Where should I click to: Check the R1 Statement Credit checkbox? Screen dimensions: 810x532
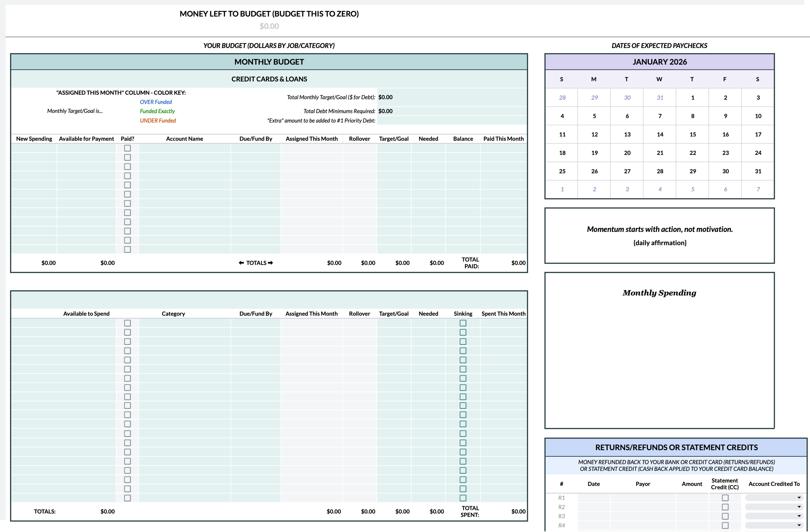[x=725, y=498]
